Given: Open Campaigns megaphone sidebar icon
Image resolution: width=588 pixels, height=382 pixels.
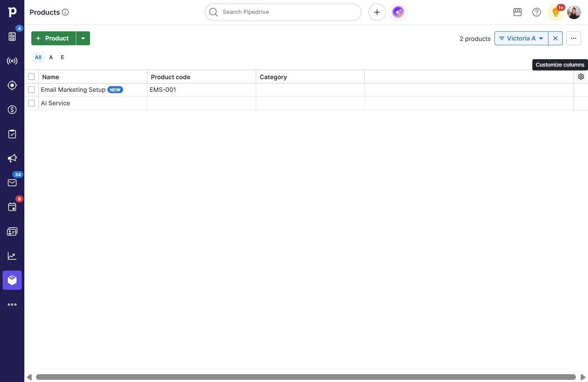Looking at the screenshot, I should point(12,158).
